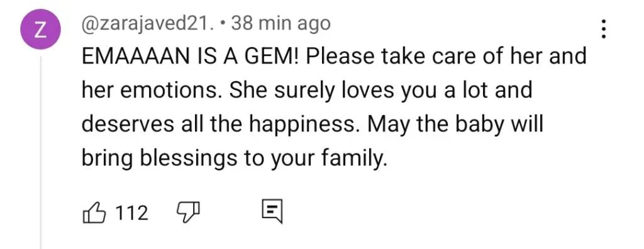Click the letter Z inside the avatar

pyautogui.click(x=41, y=30)
